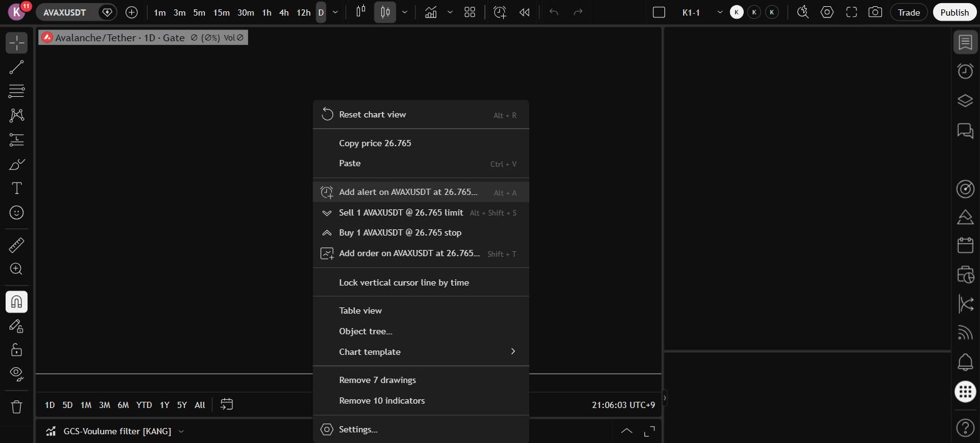The width and height of the screenshot is (980, 443).
Task: Remove objects with the trash icon
Action: click(x=17, y=407)
